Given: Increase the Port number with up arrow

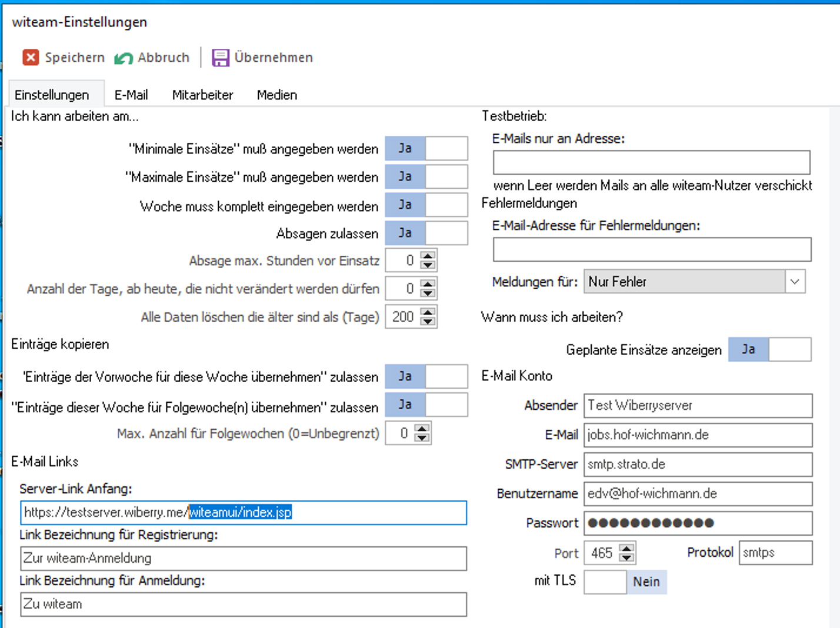Looking at the screenshot, I should click(x=627, y=549).
